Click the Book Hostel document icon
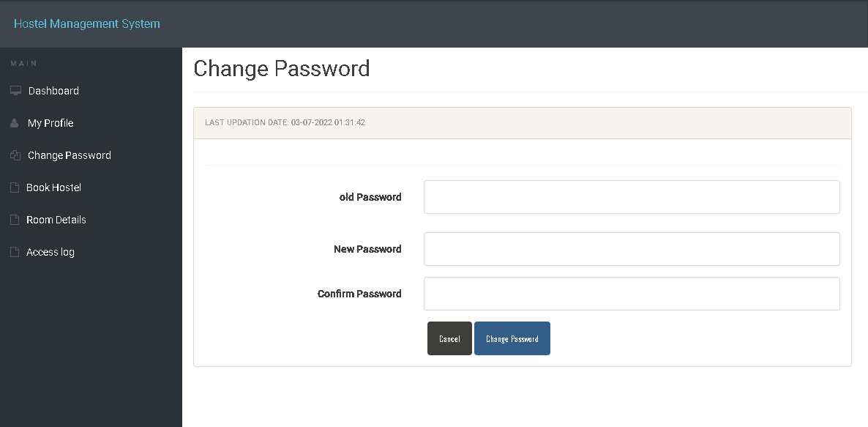Viewport: 868px width, 427px height. (15, 187)
